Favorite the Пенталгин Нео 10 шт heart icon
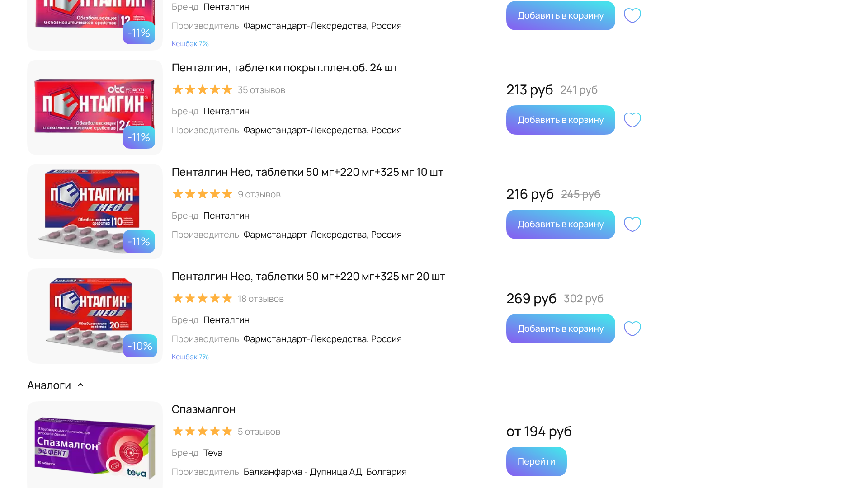The height and width of the screenshot is (488, 868). coord(632,224)
